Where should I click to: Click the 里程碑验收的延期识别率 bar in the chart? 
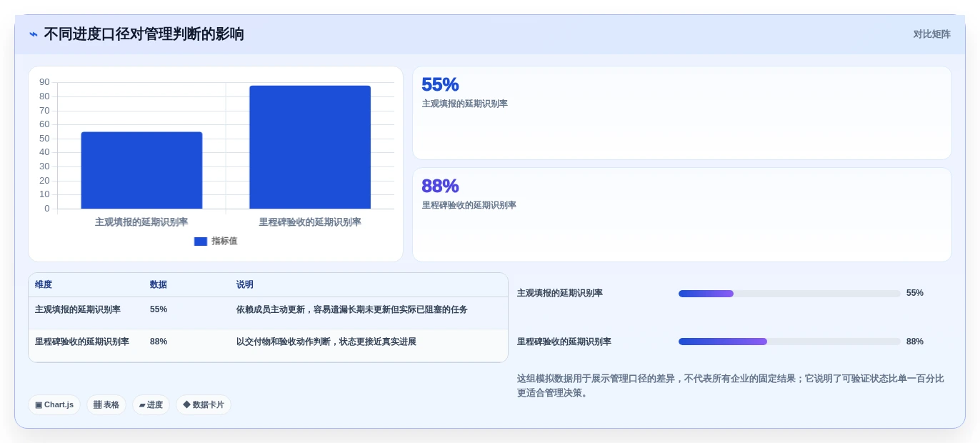tap(310, 147)
